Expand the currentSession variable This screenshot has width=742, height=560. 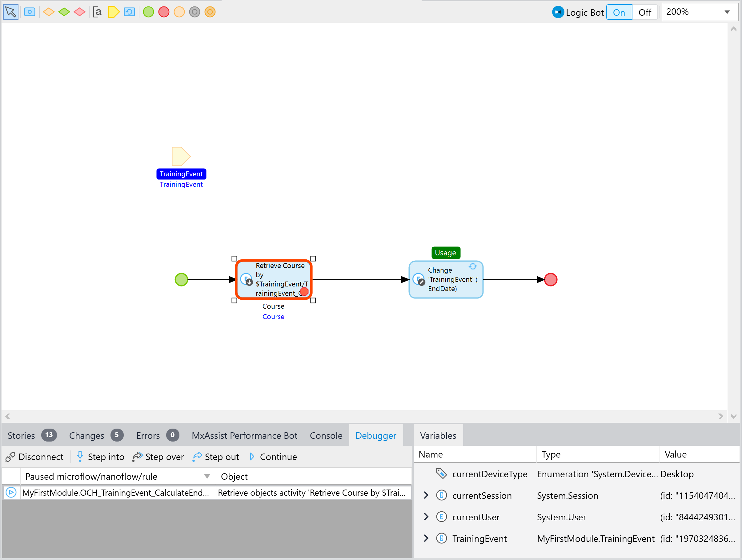[x=426, y=495]
